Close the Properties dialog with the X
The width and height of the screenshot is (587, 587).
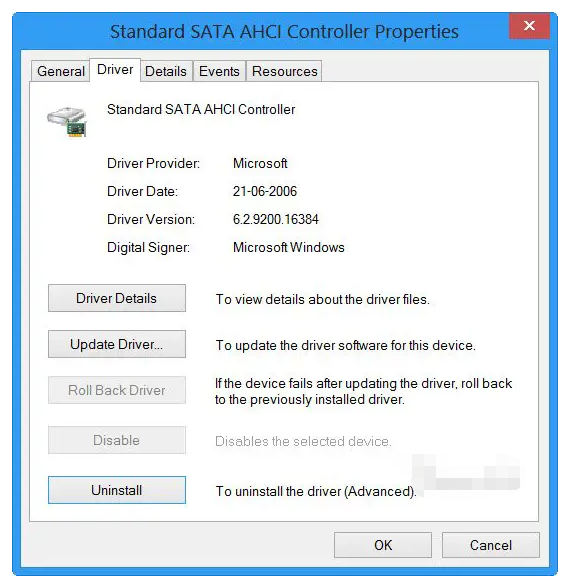point(529,26)
